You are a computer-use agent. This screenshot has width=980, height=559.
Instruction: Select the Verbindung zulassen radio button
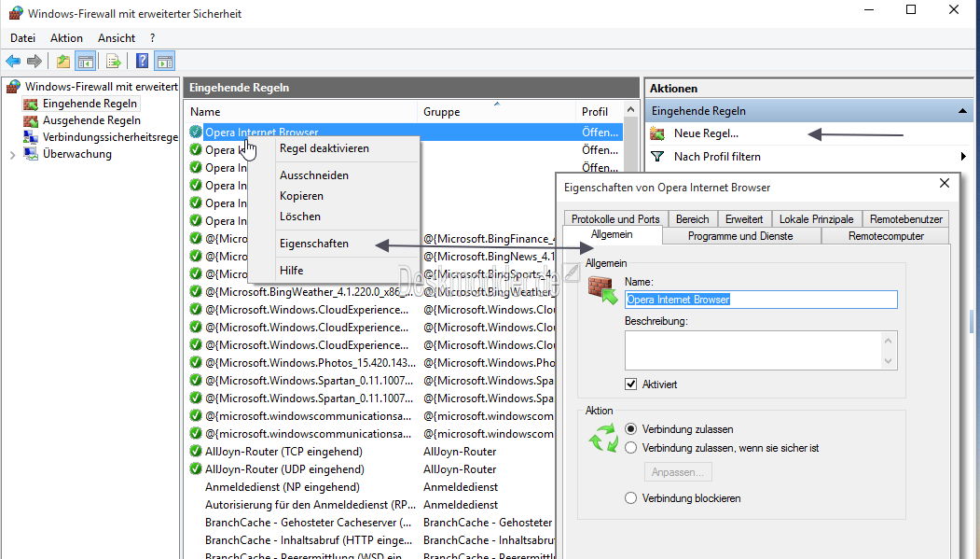(630, 429)
